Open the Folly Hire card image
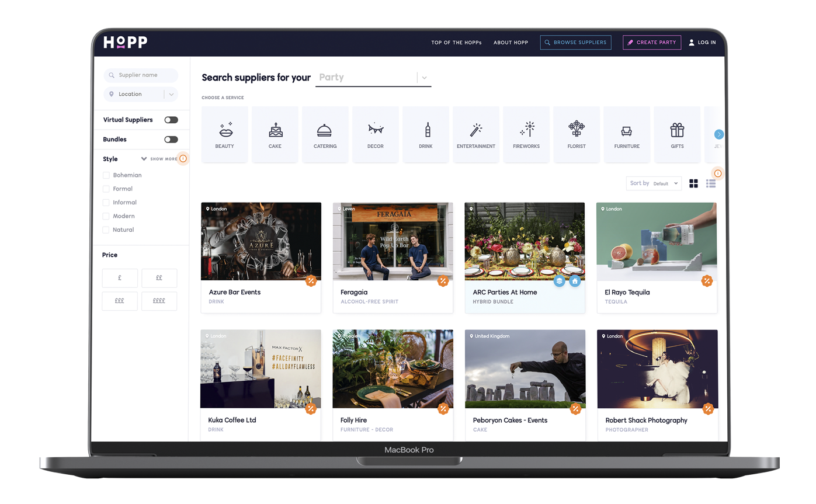 pyautogui.click(x=393, y=369)
